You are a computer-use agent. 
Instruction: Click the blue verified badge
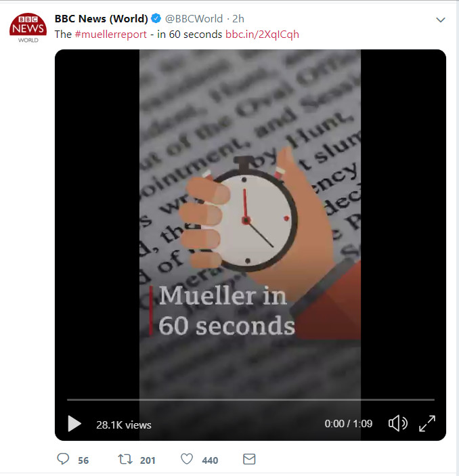pyautogui.click(x=156, y=18)
